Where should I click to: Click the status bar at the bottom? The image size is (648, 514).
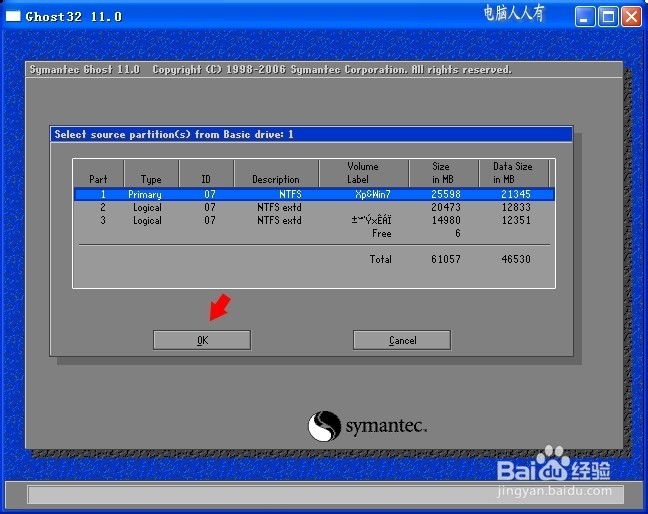tap(326, 495)
